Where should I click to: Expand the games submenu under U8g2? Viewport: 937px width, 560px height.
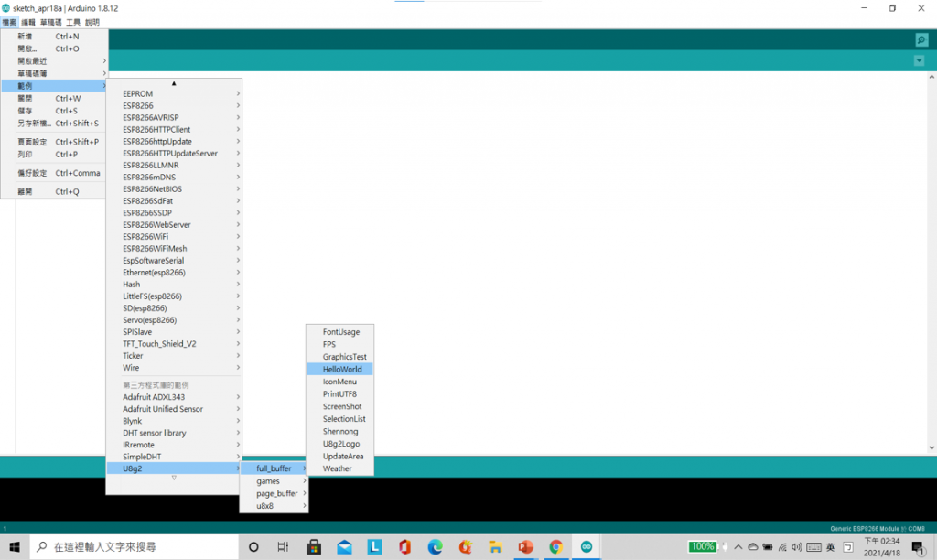click(274, 481)
